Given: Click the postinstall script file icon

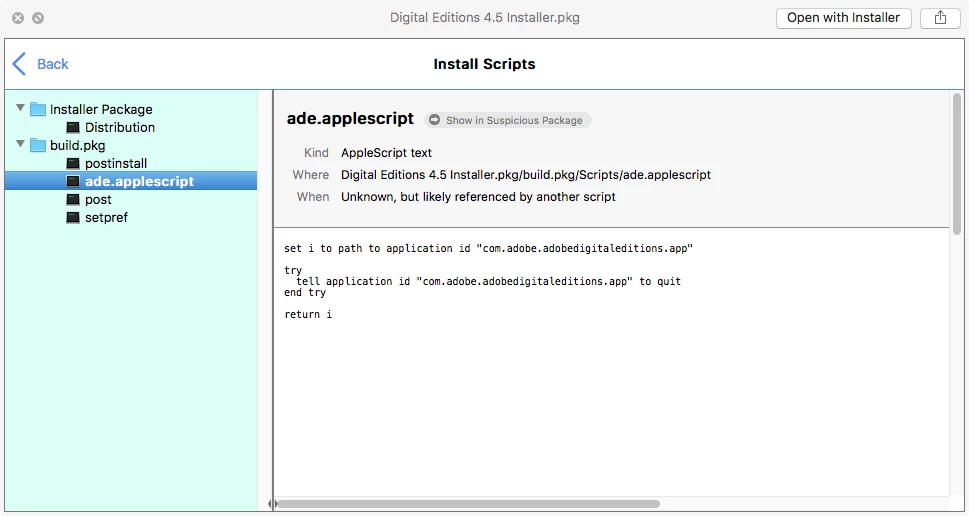Looking at the screenshot, I should pos(73,163).
